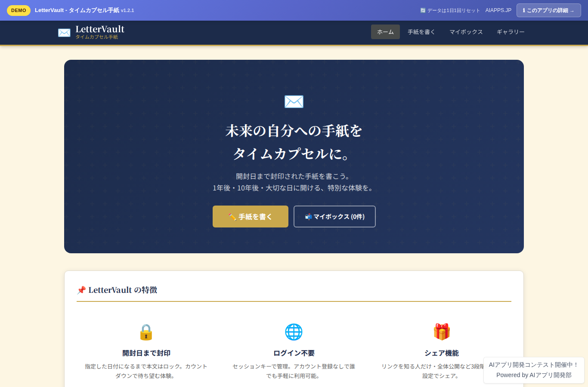
Task: Open このアプリの詳細 button in top bar
Action: tap(549, 10)
